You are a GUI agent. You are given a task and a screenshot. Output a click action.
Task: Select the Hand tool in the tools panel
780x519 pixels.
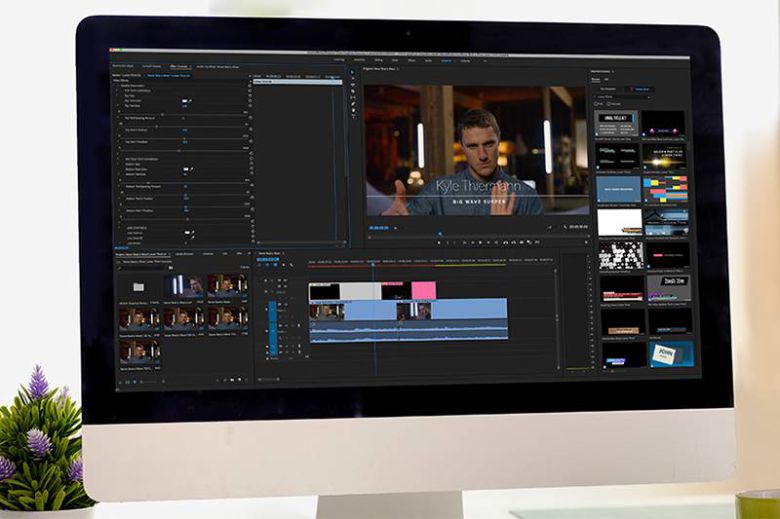(x=353, y=108)
